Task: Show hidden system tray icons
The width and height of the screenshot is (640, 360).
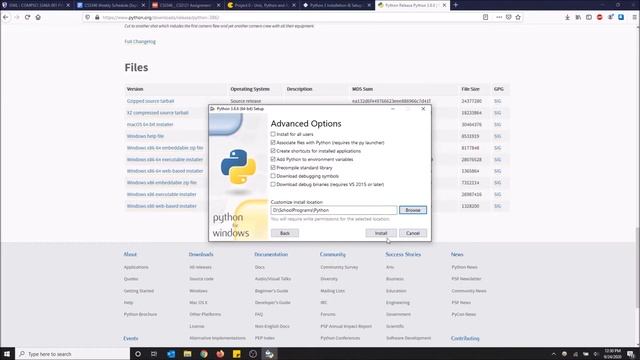Action: click(x=553, y=354)
